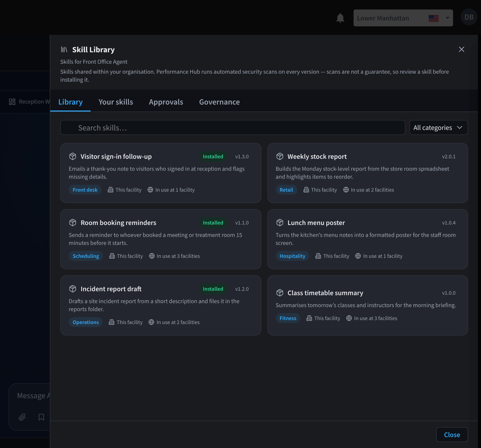Click the Front desk category tag

pyautogui.click(x=85, y=190)
